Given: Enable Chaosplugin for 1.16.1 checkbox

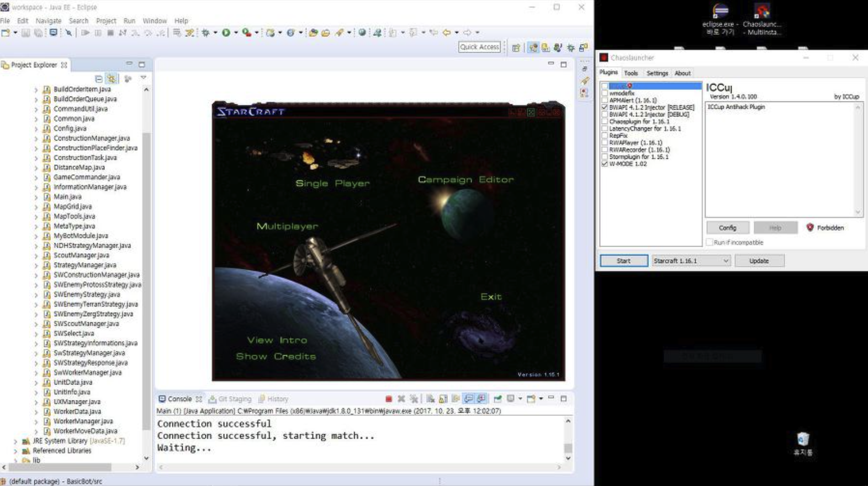Looking at the screenshot, I should click(605, 121).
